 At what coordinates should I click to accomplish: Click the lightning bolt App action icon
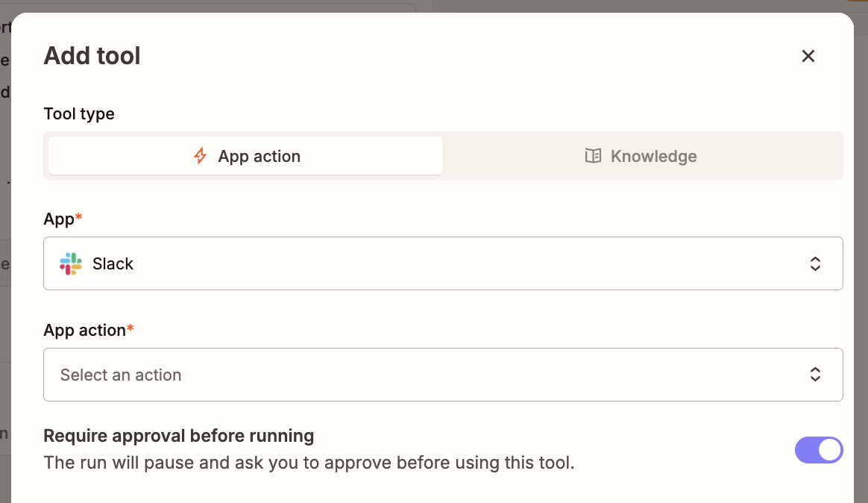201,156
